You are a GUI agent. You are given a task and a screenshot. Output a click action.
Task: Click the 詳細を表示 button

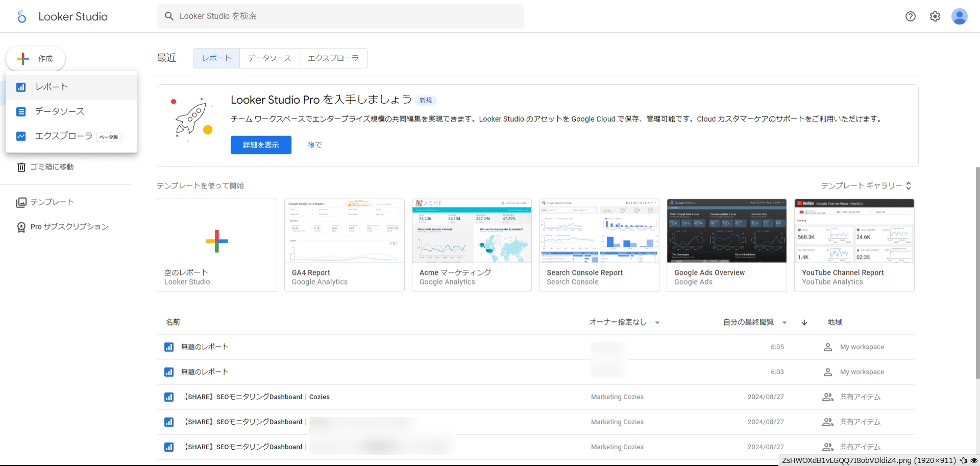[x=261, y=145]
